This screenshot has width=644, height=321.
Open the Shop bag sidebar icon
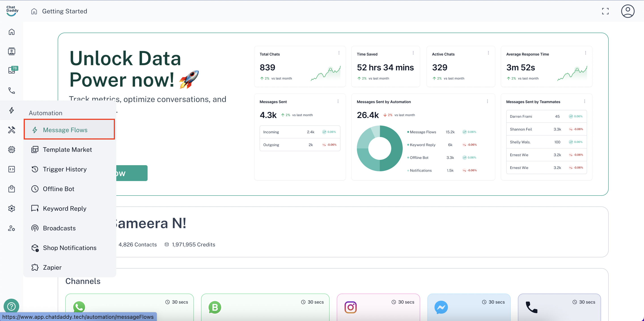pos(11,189)
